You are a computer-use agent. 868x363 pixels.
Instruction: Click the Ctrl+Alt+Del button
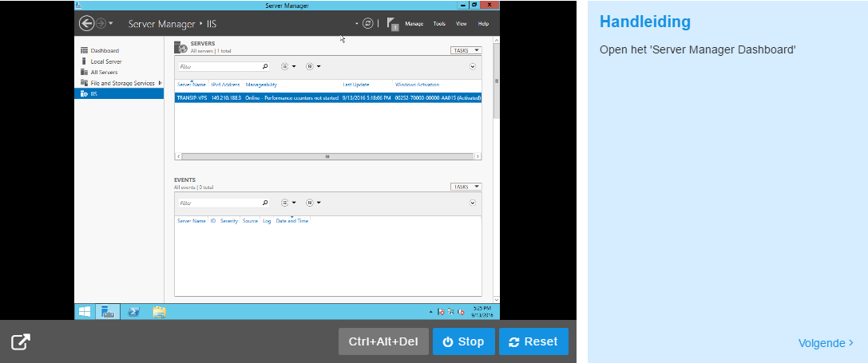(383, 341)
